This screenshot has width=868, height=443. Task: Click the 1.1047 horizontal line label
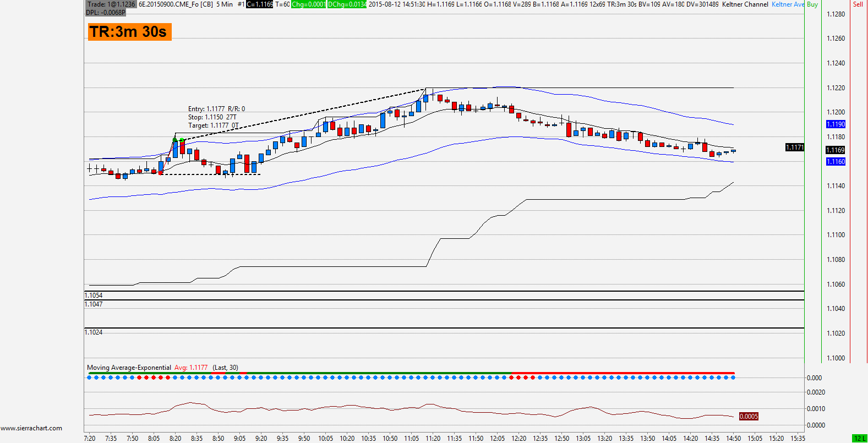point(94,304)
